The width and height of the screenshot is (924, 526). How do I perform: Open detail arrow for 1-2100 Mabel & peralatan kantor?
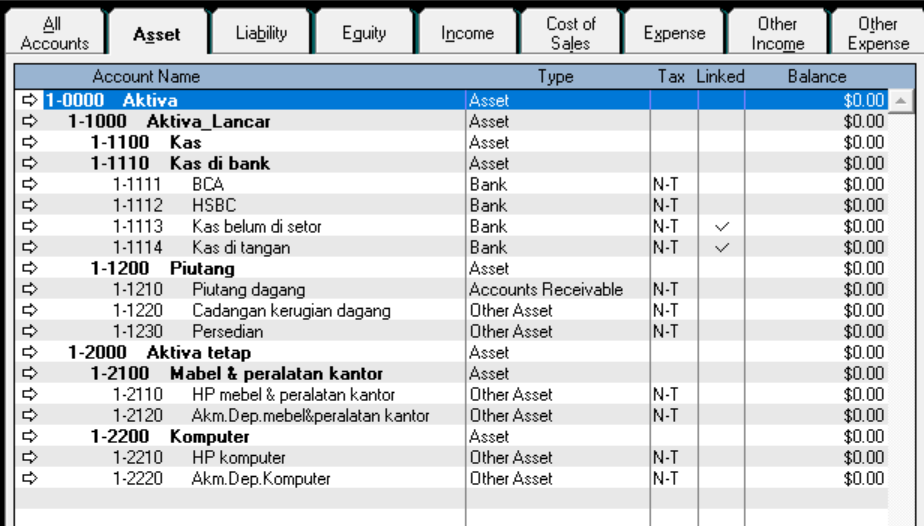click(29, 373)
